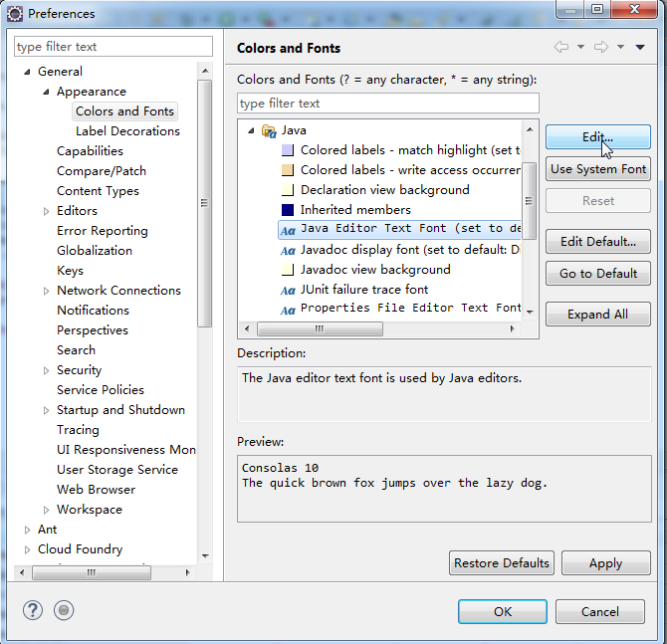The height and width of the screenshot is (644, 667).
Task: Select Label Decorations tree item
Action: [x=127, y=131]
